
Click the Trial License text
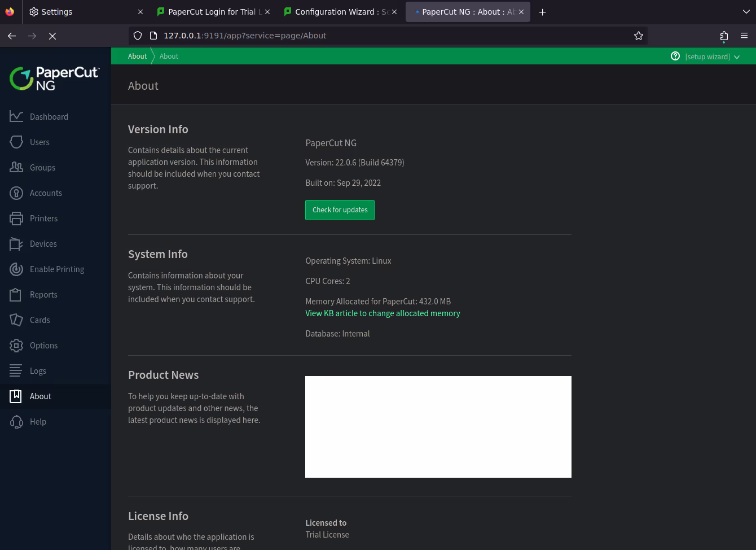tap(327, 535)
